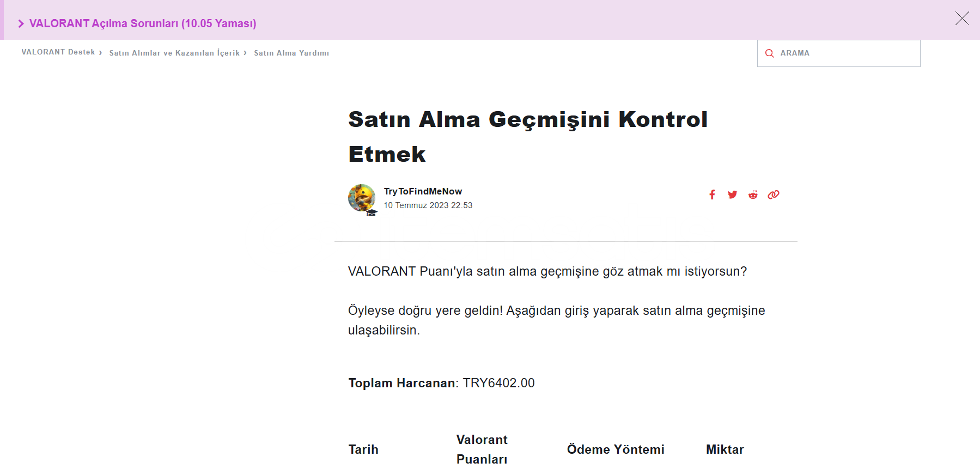
Task: Click the search magnifier icon
Action: (x=770, y=53)
